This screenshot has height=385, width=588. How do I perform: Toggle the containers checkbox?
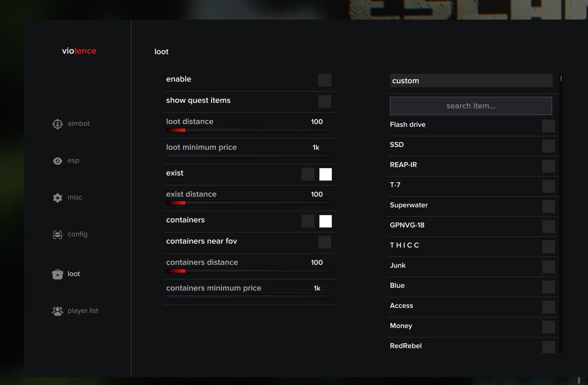pyautogui.click(x=308, y=221)
